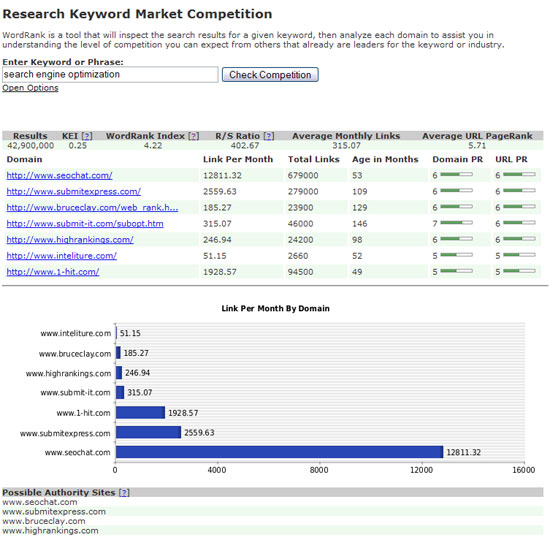Open the highrankings.com domain link
Viewport: 550px width, 540px height.
(x=70, y=240)
